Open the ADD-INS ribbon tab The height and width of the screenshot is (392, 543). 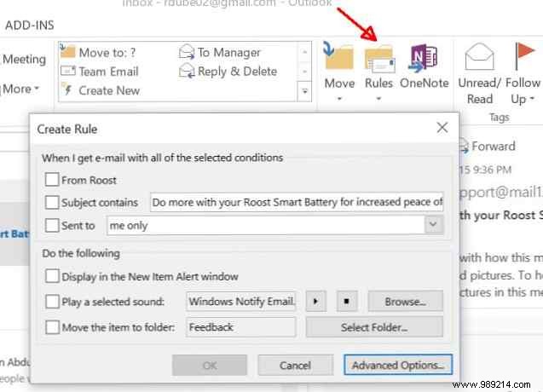click(30, 26)
